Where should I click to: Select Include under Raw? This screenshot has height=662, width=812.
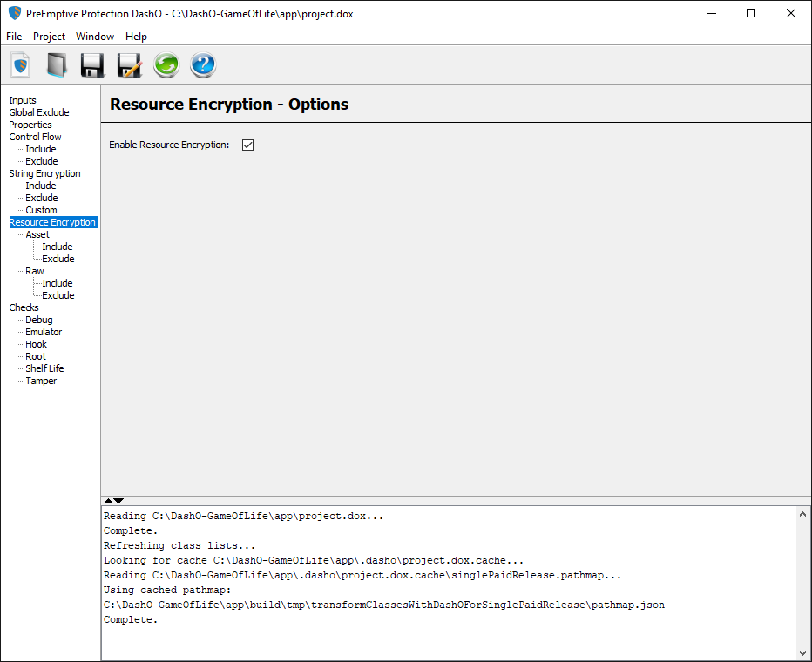[57, 283]
